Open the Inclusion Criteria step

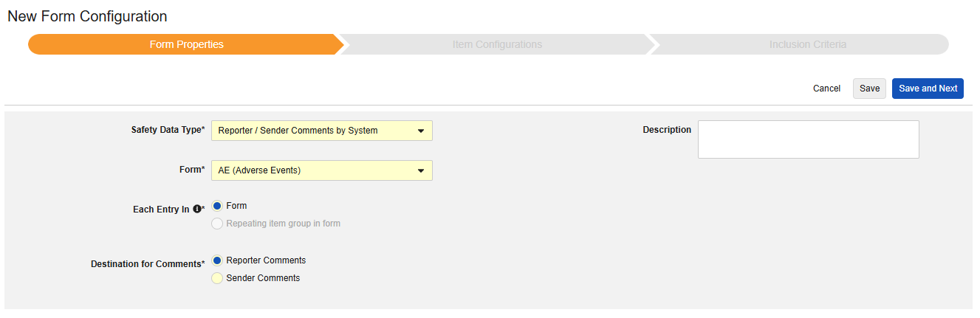click(x=807, y=44)
